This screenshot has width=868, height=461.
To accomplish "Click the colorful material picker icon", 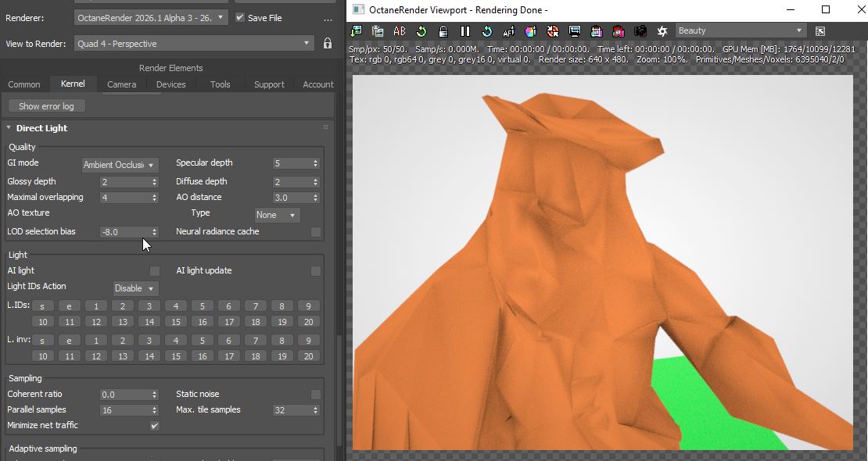I will pyautogui.click(x=530, y=31).
